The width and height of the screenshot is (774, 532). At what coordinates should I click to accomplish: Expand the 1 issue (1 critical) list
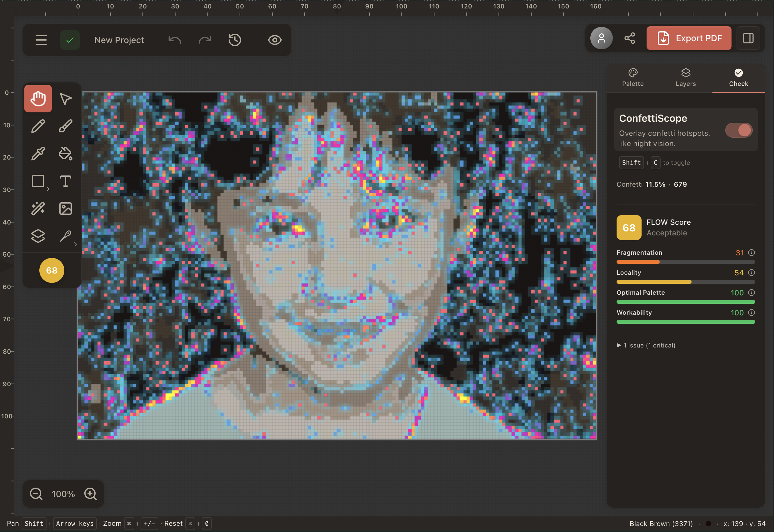[x=646, y=345]
